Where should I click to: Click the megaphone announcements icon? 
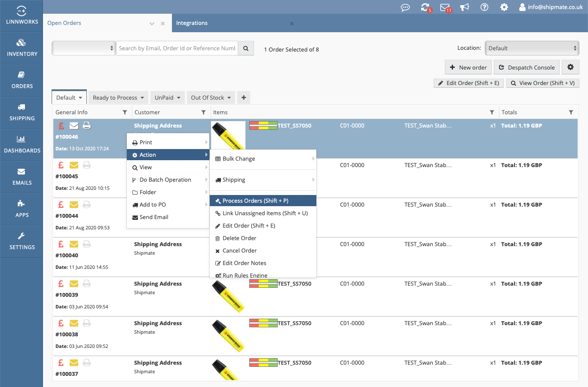[x=465, y=7]
